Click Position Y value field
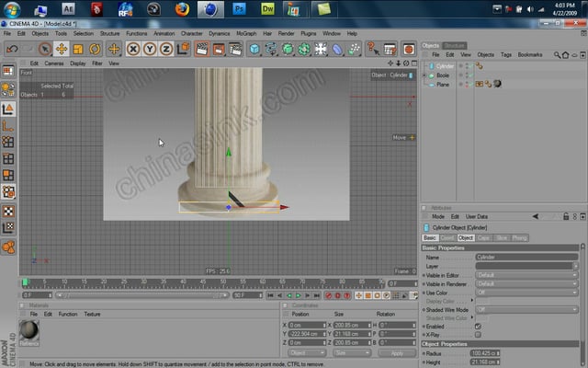Viewport: 588px width, 368px height. pyautogui.click(x=307, y=334)
